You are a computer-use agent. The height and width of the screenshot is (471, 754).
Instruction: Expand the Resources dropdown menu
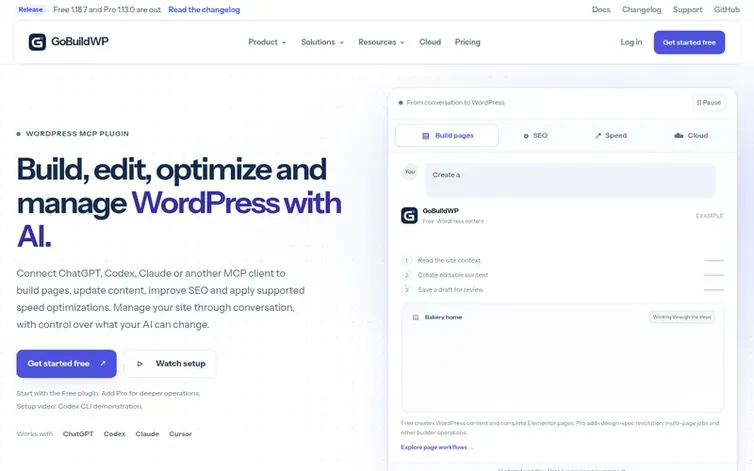(381, 42)
